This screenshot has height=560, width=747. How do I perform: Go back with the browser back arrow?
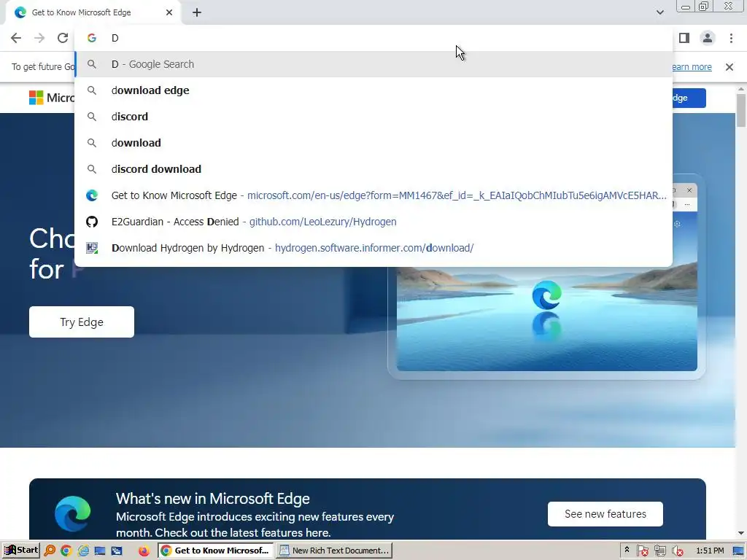click(x=16, y=38)
